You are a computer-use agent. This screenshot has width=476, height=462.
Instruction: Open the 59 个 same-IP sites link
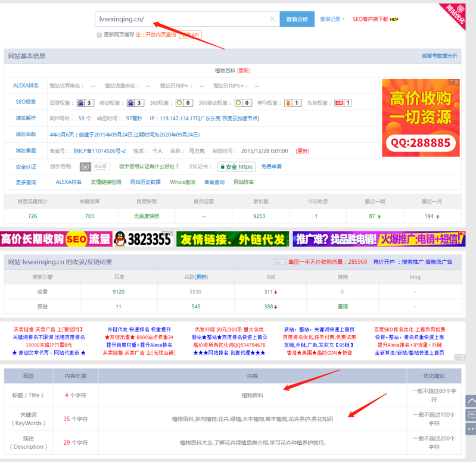[x=85, y=118]
